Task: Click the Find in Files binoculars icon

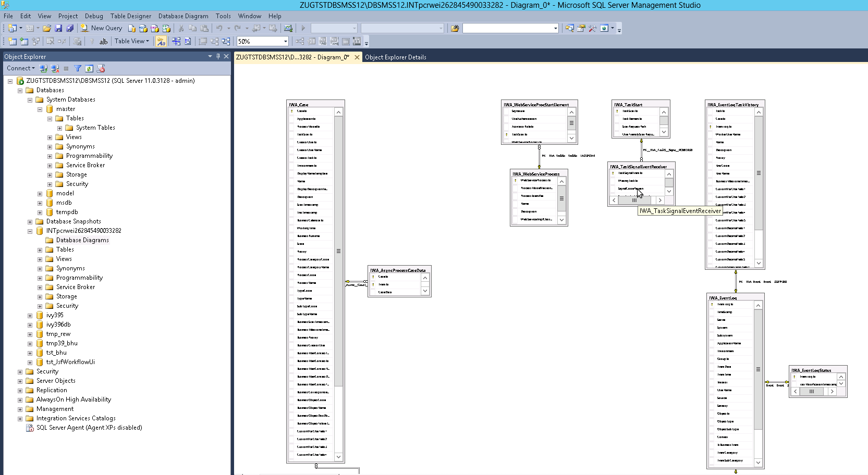Action: (455, 28)
